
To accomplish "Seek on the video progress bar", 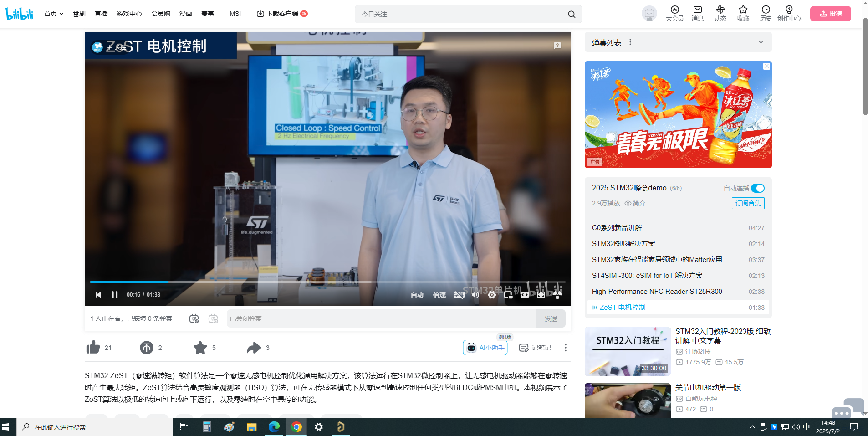I will (x=327, y=282).
